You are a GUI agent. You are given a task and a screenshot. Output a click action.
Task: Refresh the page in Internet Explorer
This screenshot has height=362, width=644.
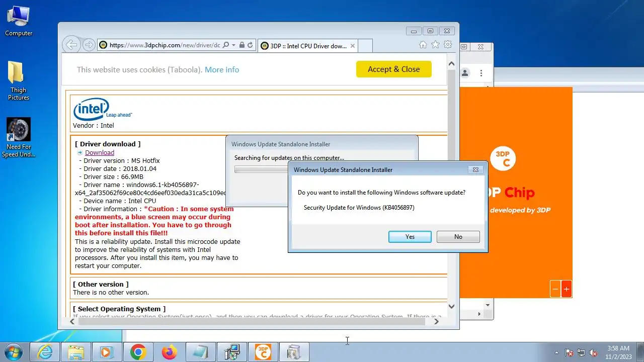[250, 45]
